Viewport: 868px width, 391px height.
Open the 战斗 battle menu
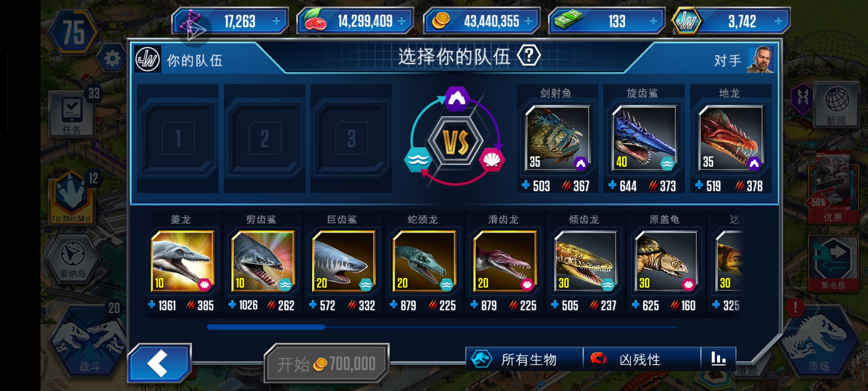click(x=88, y=340)
